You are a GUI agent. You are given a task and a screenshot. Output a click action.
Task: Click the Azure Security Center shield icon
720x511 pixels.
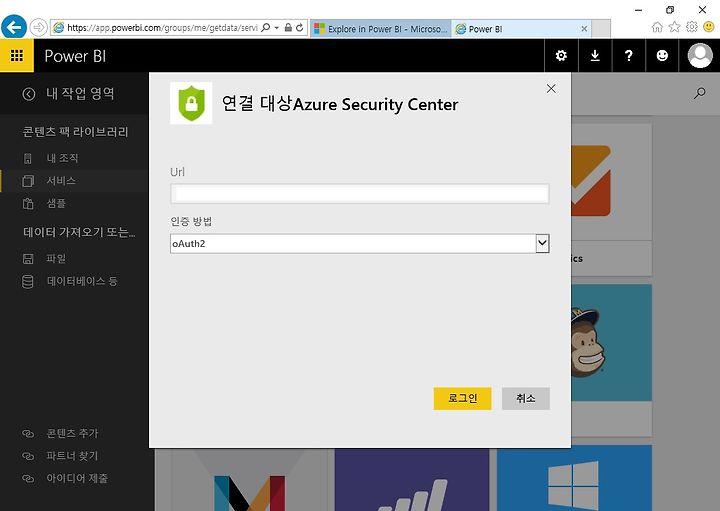[191, 103]
